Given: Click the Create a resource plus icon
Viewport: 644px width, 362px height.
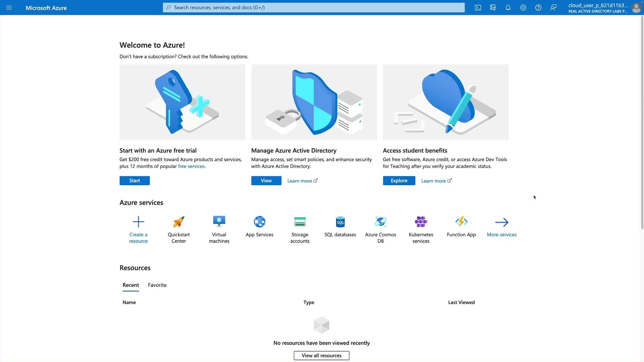Looking at the screenshot, I should click(x=138, y=222).
